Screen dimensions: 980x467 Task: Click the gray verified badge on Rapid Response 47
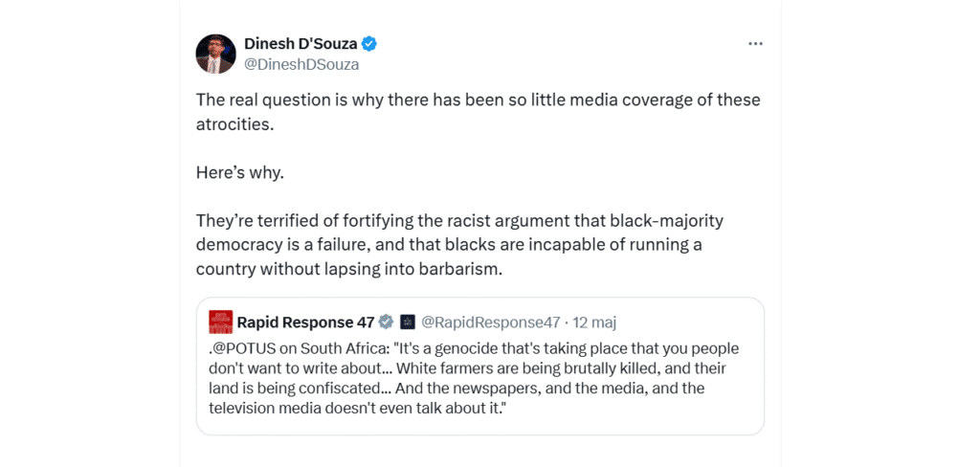tap(387, 322)
